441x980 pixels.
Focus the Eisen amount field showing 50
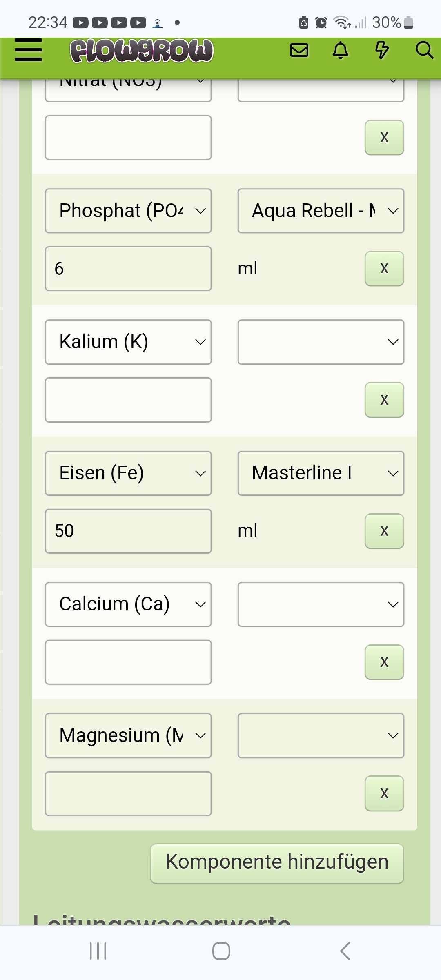128,531
